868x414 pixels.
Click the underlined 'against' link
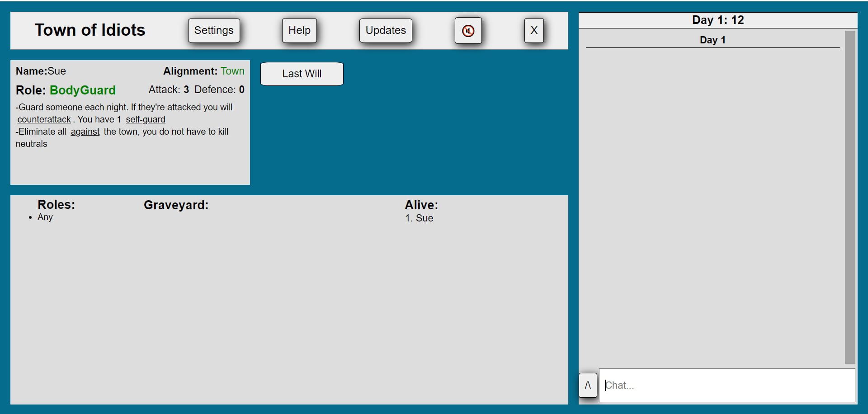pyautogui.click(x=85, y=132)
